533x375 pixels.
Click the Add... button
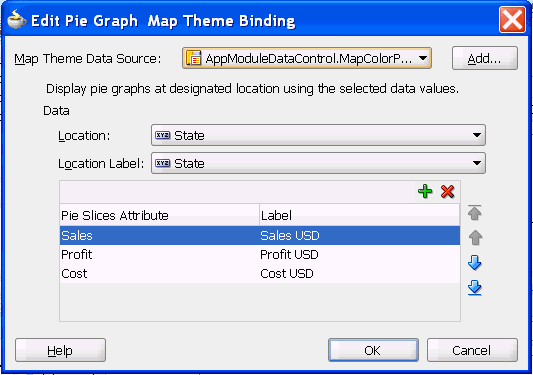pos(485,58)
